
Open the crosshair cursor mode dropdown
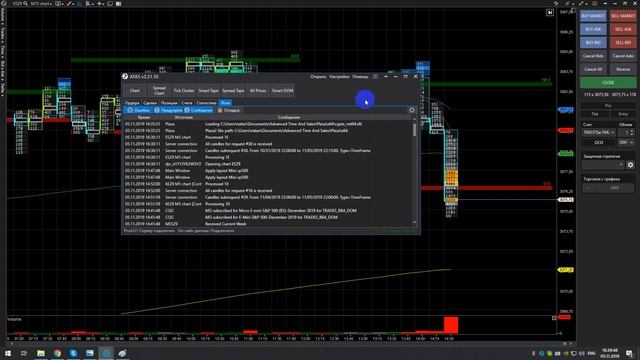pyautogui.click(x=100, y=4)
